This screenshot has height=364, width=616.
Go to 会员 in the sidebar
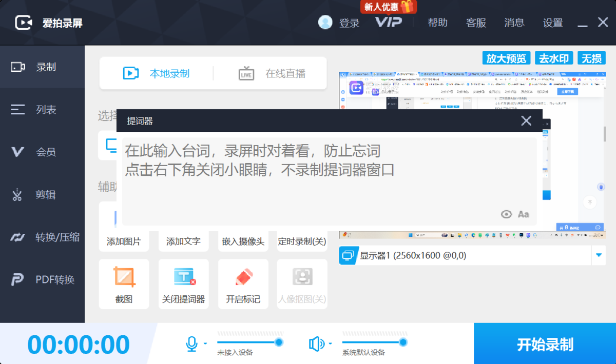[42, 152]
